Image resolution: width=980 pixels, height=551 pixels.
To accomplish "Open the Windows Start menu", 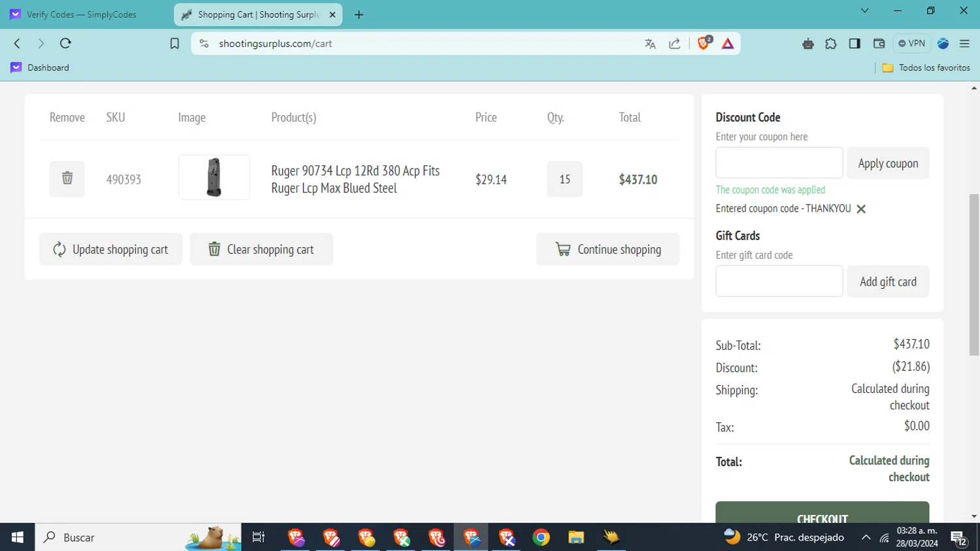I will pyautogui.click(x=18, y=537).
